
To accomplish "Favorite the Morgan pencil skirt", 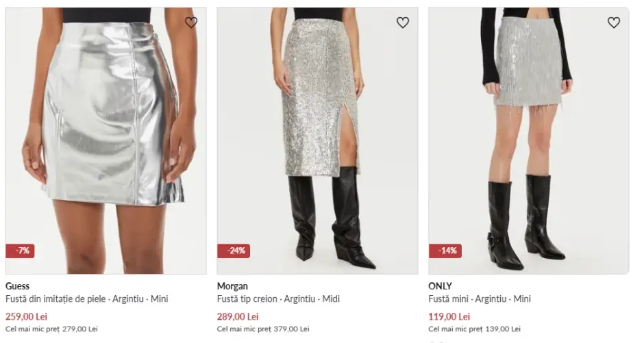I will pos(403,23).
